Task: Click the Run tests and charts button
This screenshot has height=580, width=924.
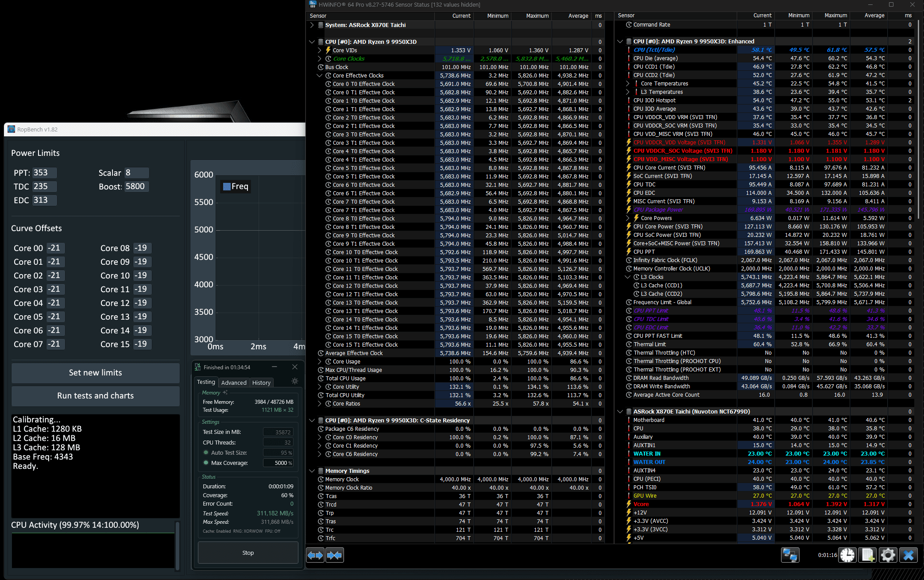Action: coord(95,396)
